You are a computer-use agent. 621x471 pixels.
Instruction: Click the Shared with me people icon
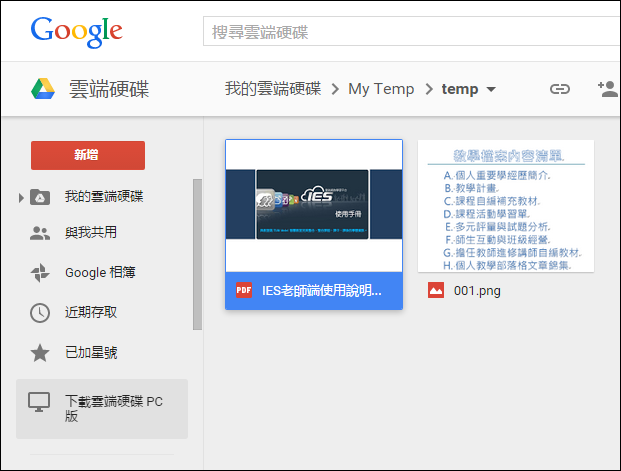point(40,233)
